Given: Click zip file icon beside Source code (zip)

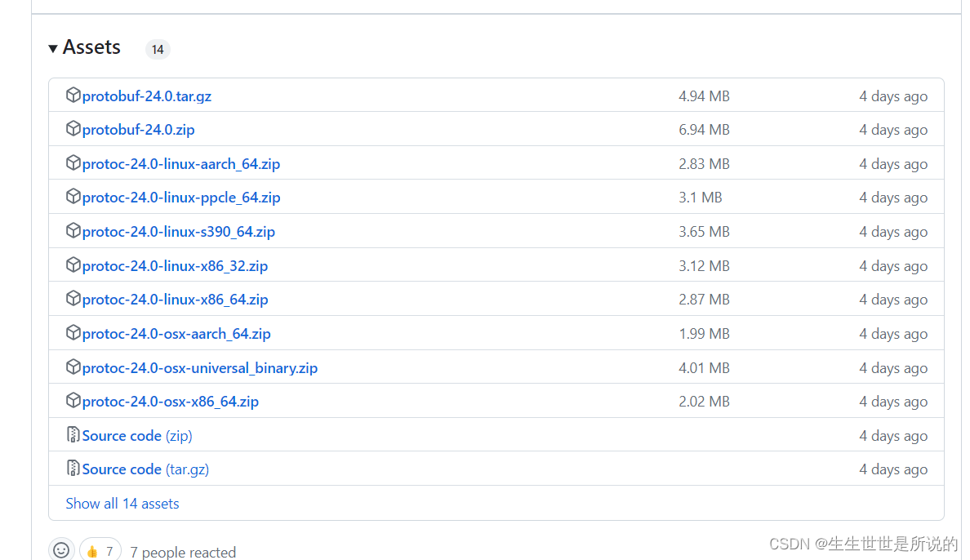Looking at the screenshot, I should [73, 434].
